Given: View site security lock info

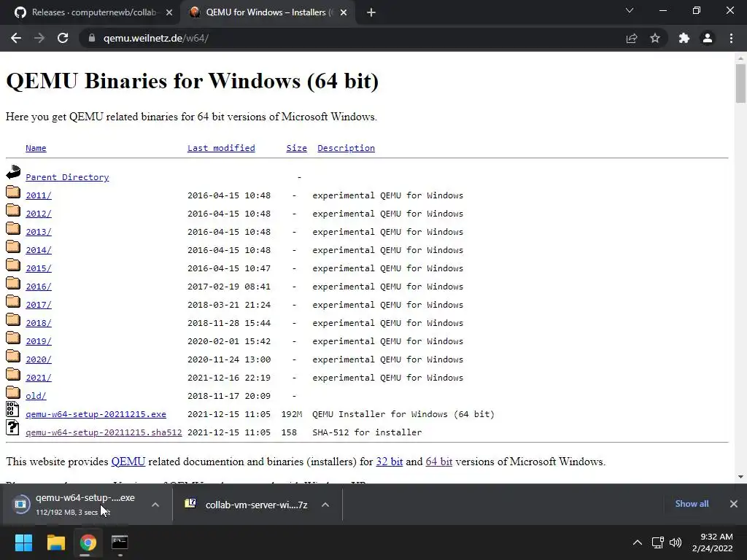Looking at the screenshot, I should (x=91, y=38).
